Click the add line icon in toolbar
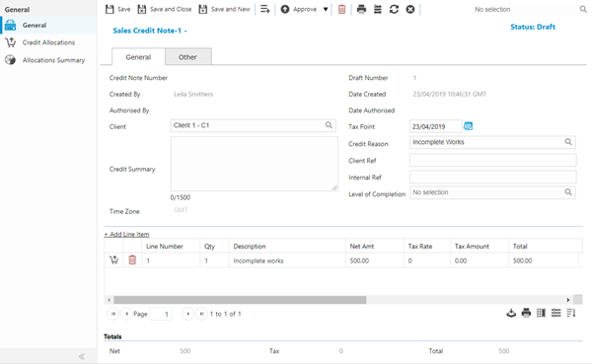Image resolution: width=592 pixels, height=364 pixels. pyautogui.click(x=265, y=9)
